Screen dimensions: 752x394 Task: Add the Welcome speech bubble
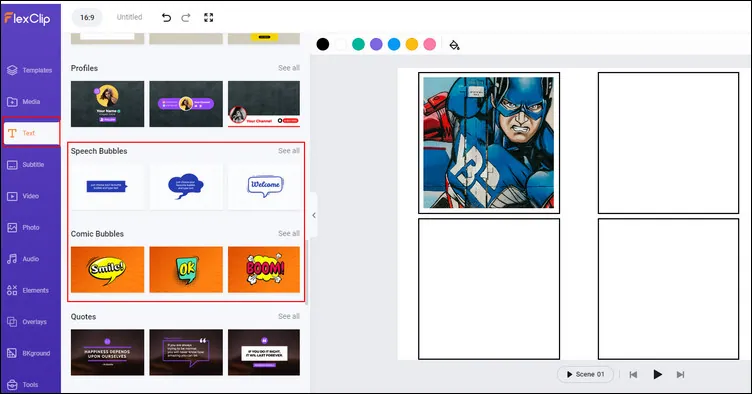[264, 186]
